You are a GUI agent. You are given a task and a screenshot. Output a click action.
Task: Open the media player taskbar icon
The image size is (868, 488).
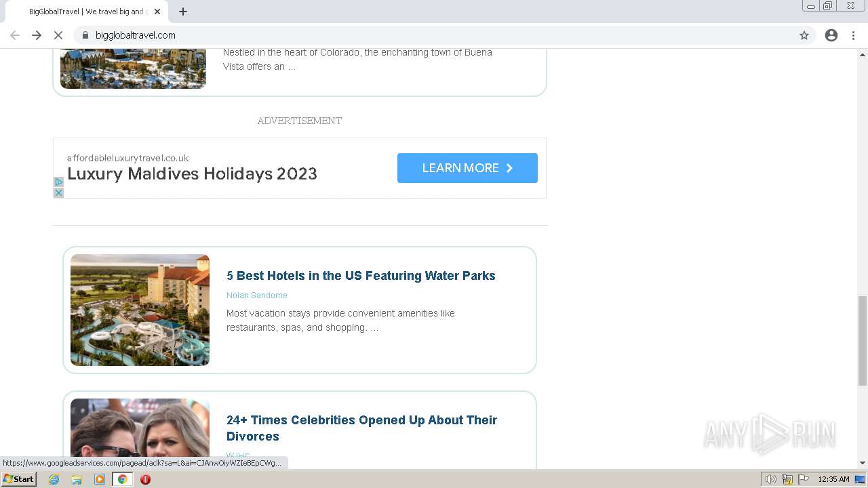tap(100, 479)
